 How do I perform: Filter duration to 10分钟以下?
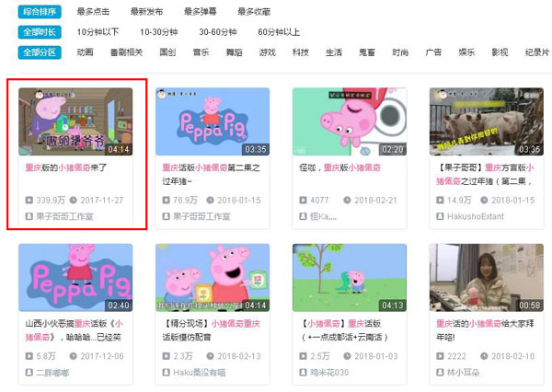98,32
